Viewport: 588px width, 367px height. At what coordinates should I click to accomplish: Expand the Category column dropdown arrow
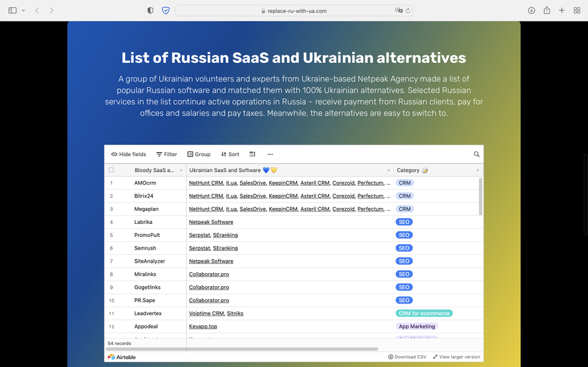point(477,170)
